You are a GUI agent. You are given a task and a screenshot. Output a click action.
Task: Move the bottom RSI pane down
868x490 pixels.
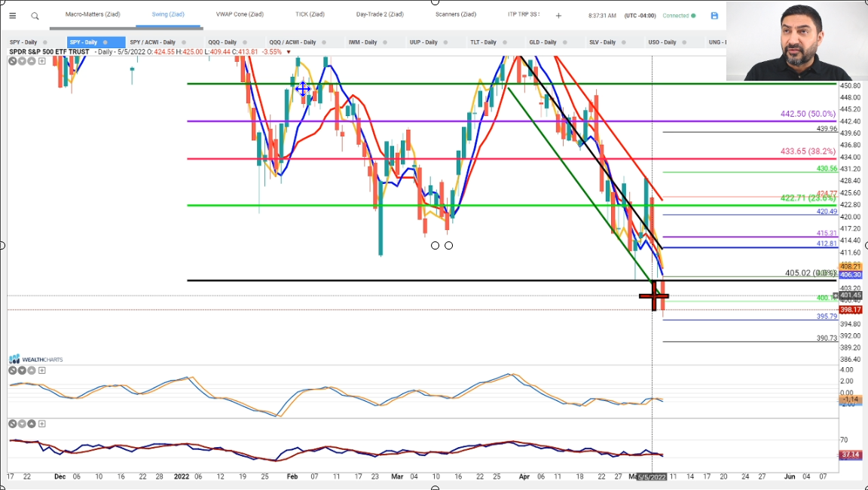coord(22,424)
